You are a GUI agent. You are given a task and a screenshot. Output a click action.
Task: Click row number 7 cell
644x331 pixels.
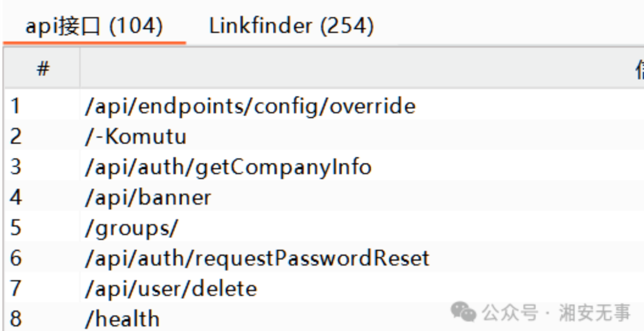tap(15, 289)
